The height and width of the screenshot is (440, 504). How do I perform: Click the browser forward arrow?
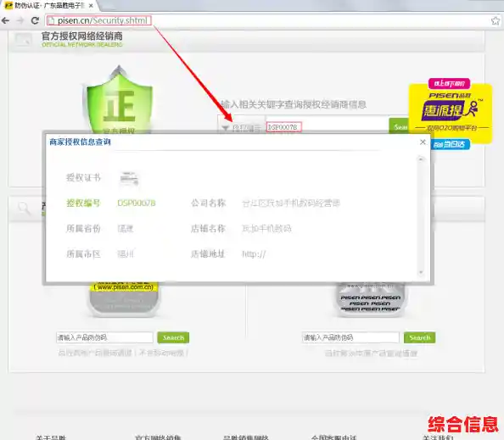tap(20, 20)
